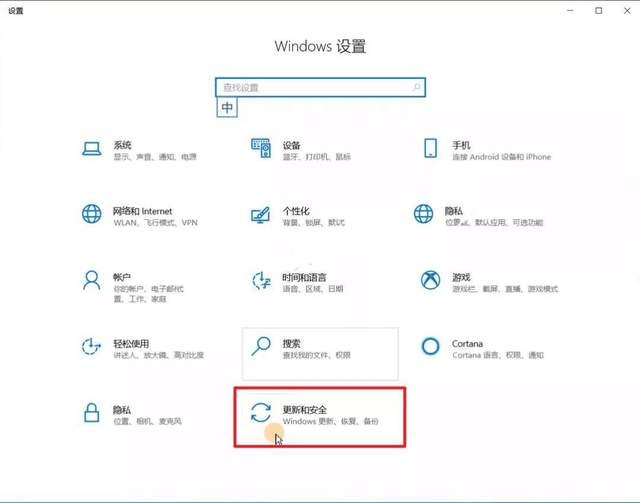Click the 蓝牙、打印机、鼠标 description
This screenshot has height=503, width=640.
(x=317, y=157)
